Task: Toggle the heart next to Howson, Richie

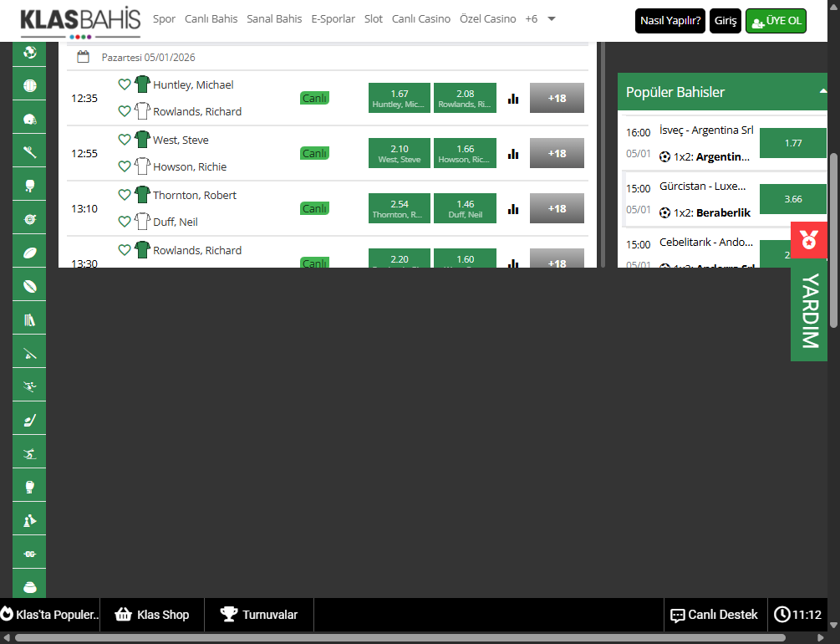Action: point(125,166)
